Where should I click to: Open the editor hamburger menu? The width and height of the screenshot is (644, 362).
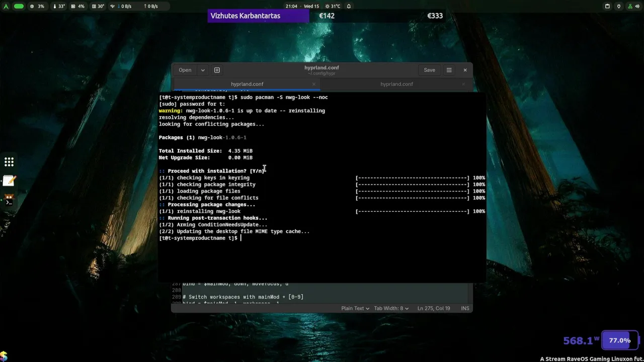coord(449,70)
